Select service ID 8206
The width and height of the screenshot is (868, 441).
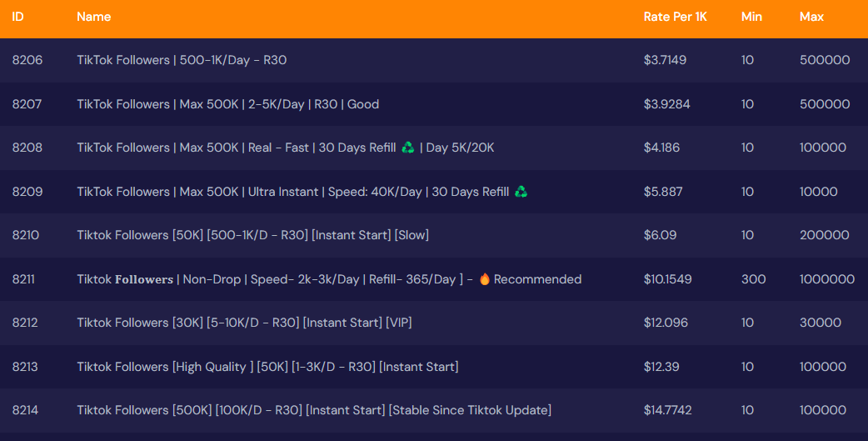point(27,60)
